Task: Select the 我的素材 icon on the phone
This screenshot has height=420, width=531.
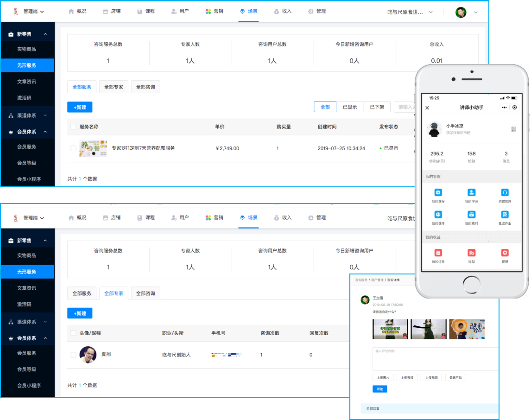Action: point(472,218)
